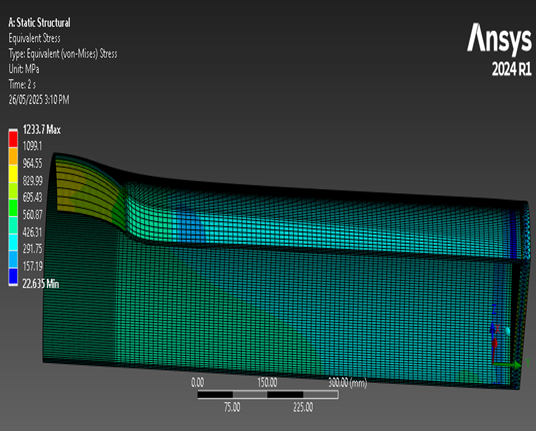Viewport: 536px width, 431px height.
Task: Click the red X axis of the triad
Action: [x=494, y=349]
